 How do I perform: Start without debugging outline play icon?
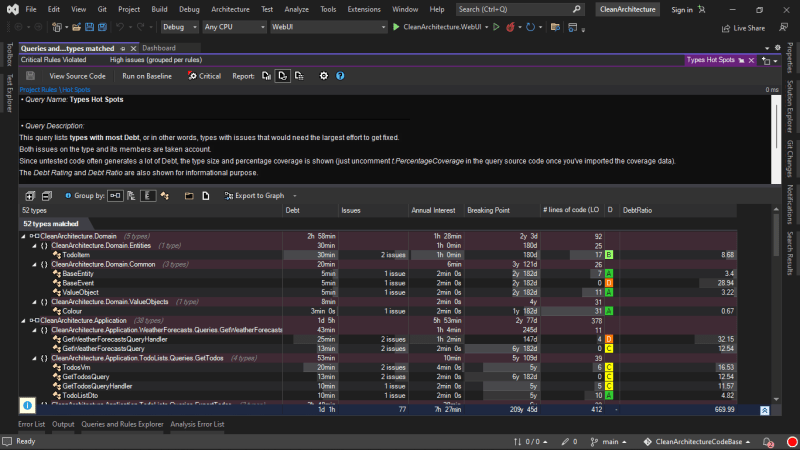[x=496, y=27]
